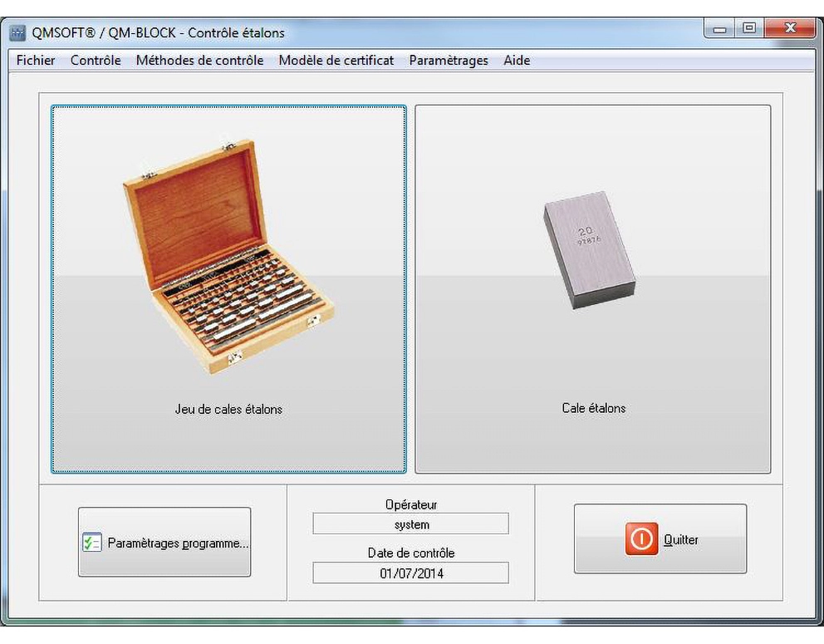Click the Opérateur label
The height and width of the screenshot is (644, 824).
click(x=411, y=504)
